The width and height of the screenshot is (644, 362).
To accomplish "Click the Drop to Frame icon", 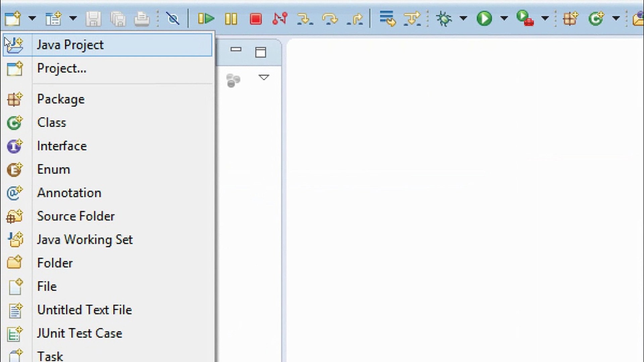I will [387, 18].
